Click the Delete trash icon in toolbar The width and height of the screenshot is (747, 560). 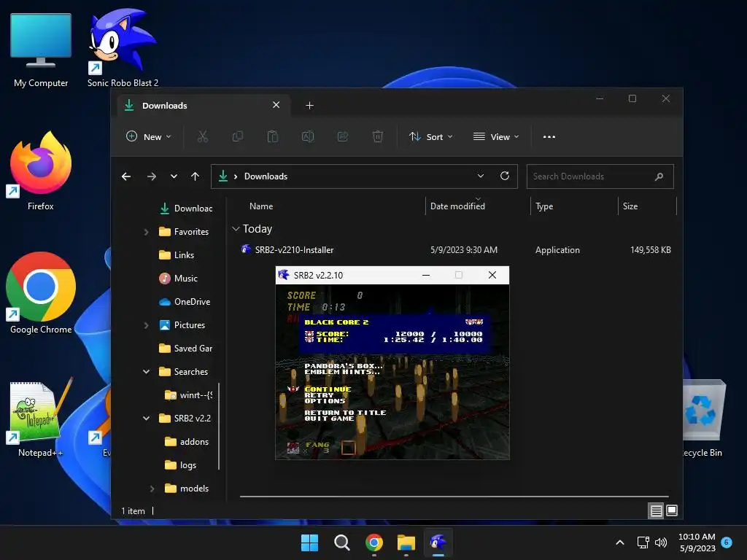tap(377, 136)
